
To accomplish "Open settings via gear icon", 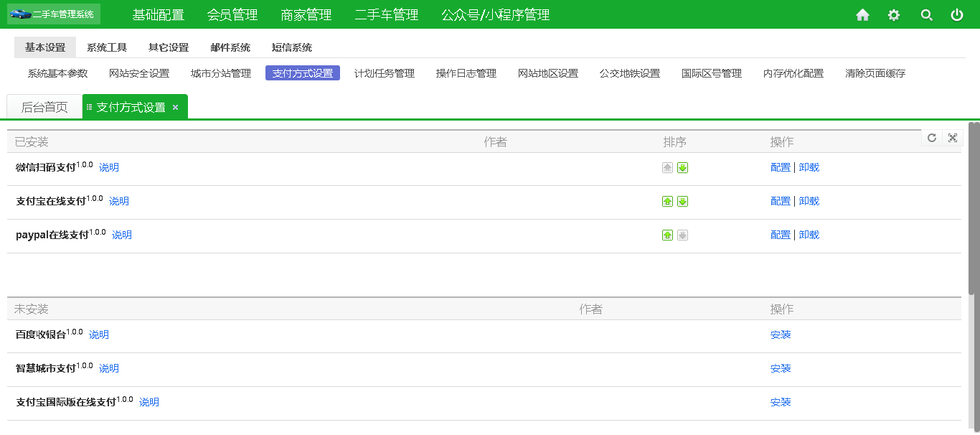I will [893, 14].
